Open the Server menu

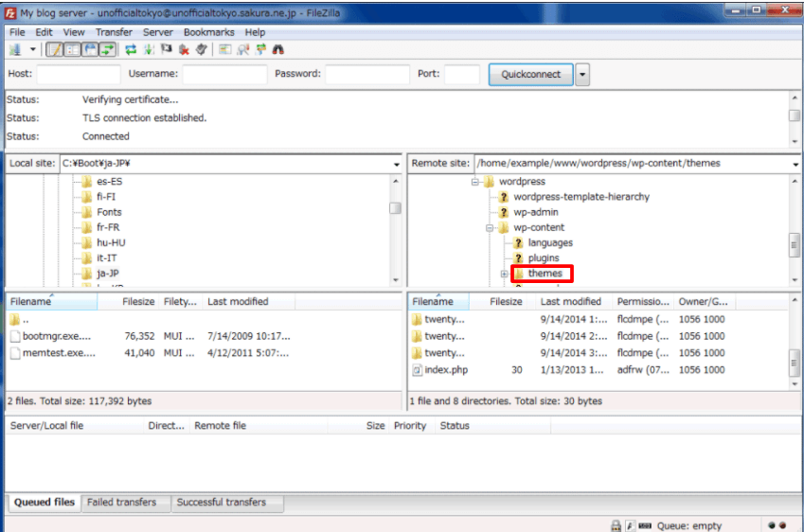[x=157, y=32]
